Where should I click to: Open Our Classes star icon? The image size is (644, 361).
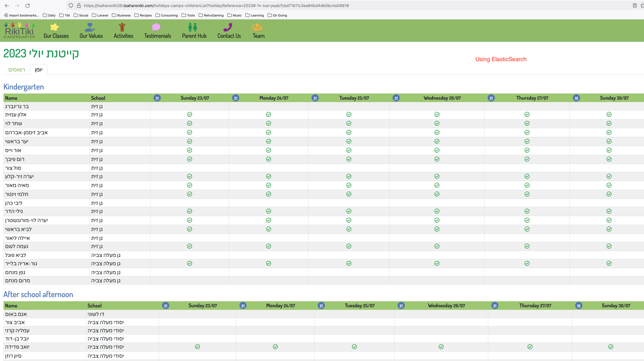(x=55, y=27)
